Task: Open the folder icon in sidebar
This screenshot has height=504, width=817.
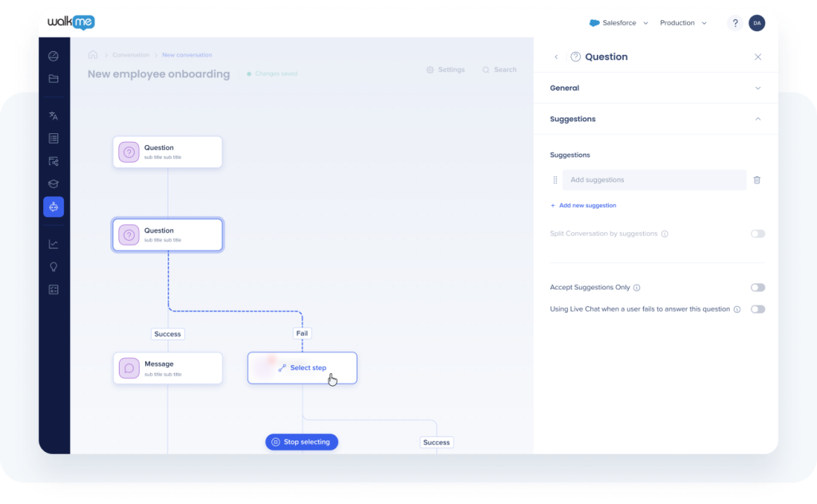Action: (x=53, y=78)
